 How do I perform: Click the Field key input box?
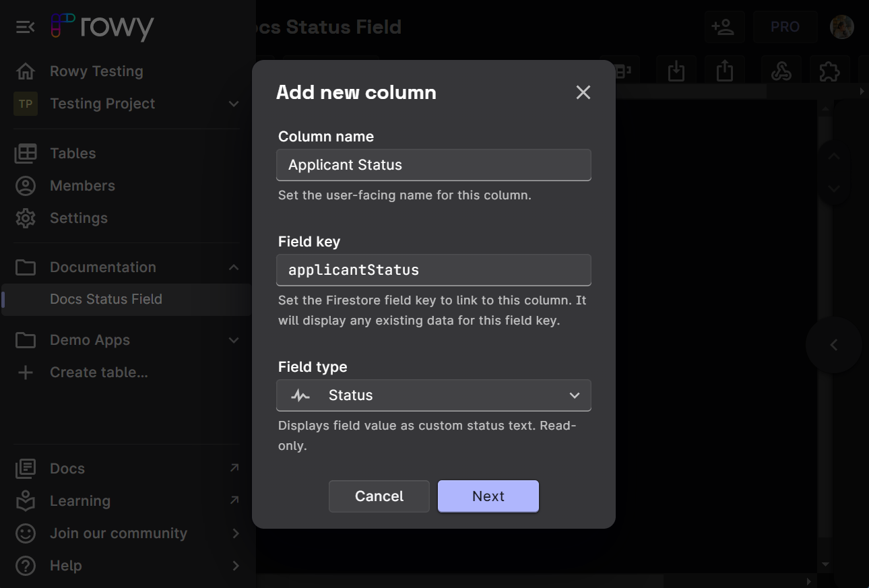point(433,270)
